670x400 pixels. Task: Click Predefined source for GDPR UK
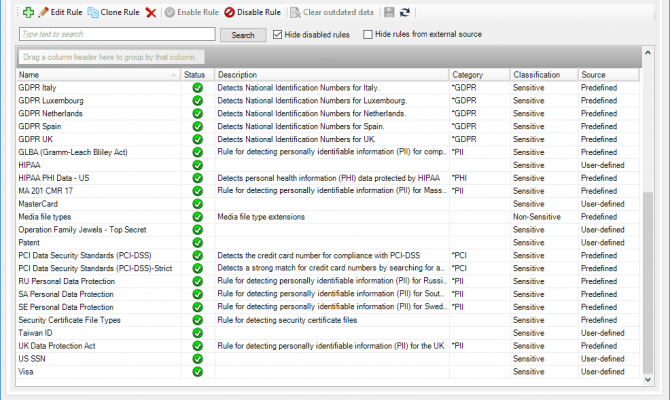pos(599,139)
